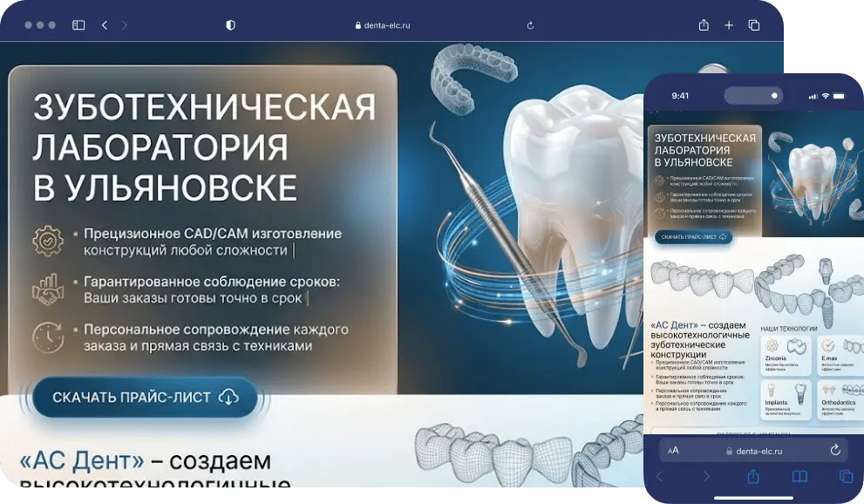864x504 pixels.
Task: Add a new tab with the plus icon
Action: pyautogui.click(x=729, y=25)
